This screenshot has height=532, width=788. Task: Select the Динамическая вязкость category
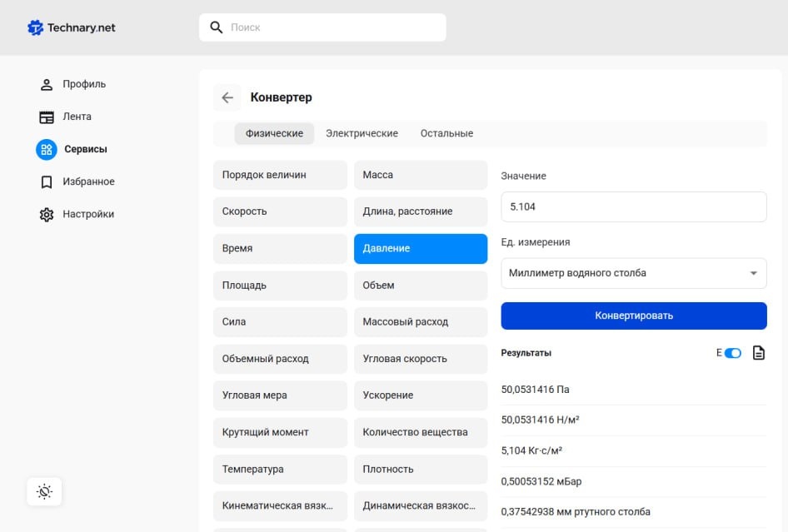pos(421,506)
